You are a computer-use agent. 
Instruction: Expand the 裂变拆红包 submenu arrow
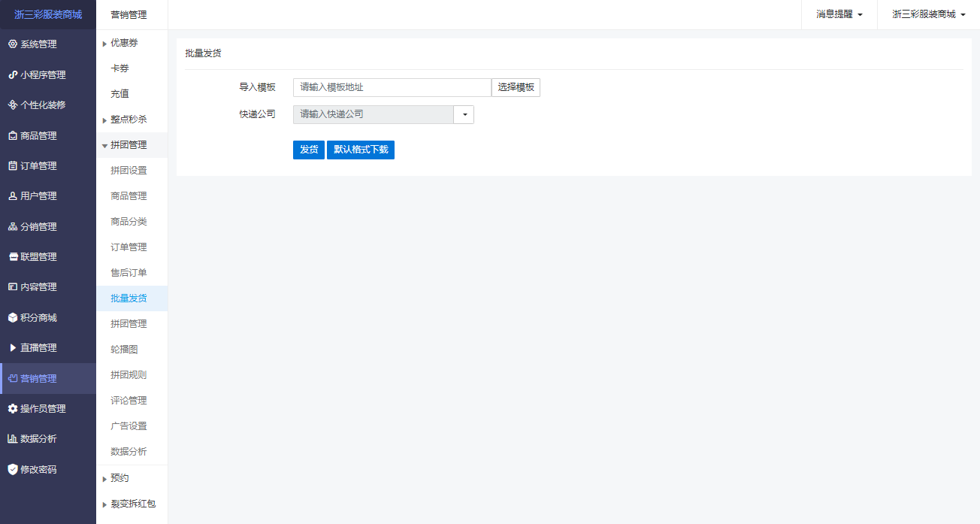[104, 504]
